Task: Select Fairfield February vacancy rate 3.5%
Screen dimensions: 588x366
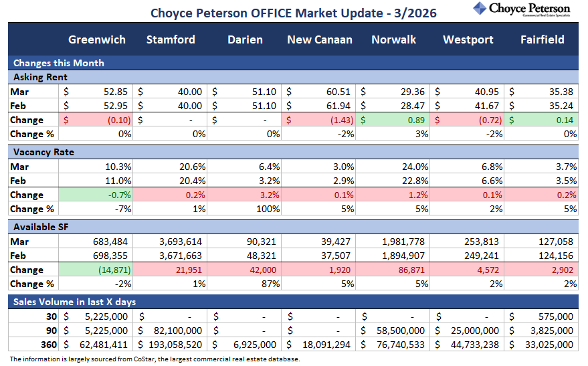Action: [541, 181]
